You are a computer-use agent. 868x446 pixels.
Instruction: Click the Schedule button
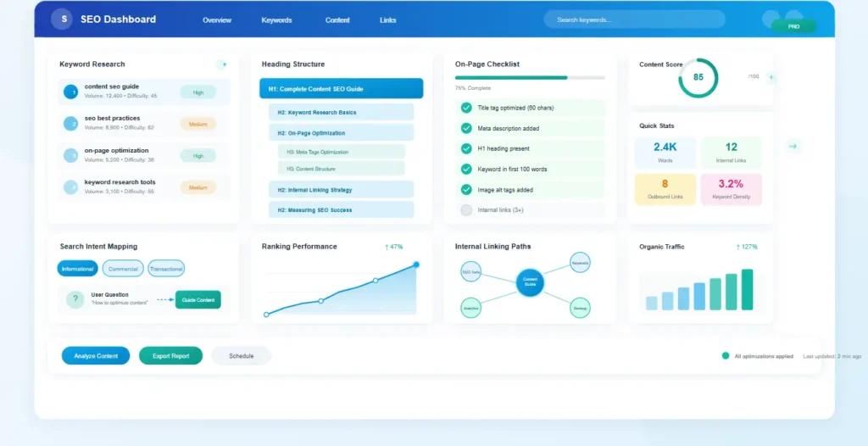point(242,355)
